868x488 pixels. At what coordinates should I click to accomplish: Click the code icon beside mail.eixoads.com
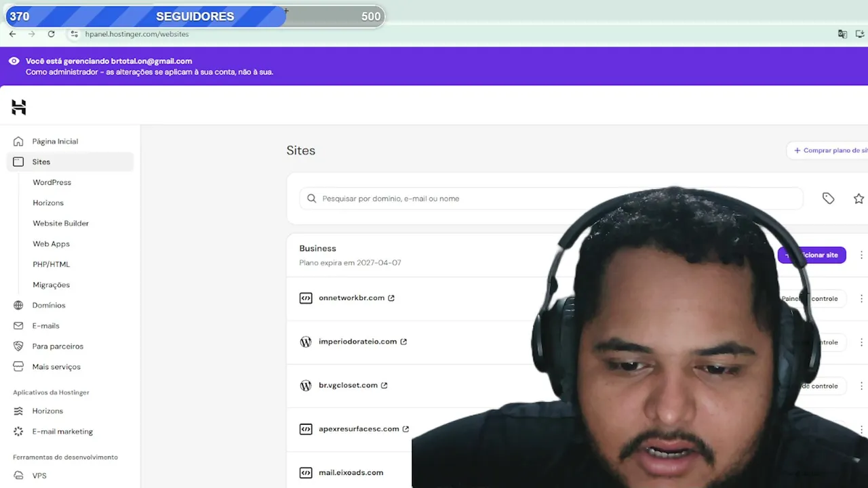click(x=306, y=472)
